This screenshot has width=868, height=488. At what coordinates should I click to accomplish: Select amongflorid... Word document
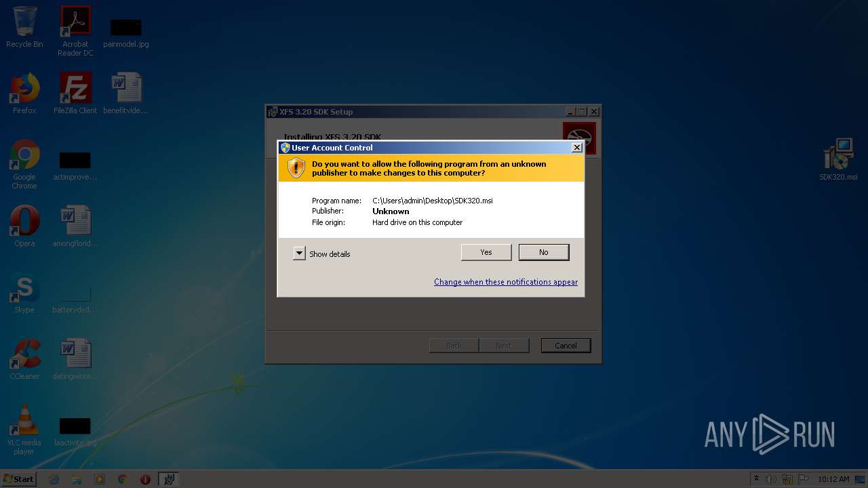[75, 226]
